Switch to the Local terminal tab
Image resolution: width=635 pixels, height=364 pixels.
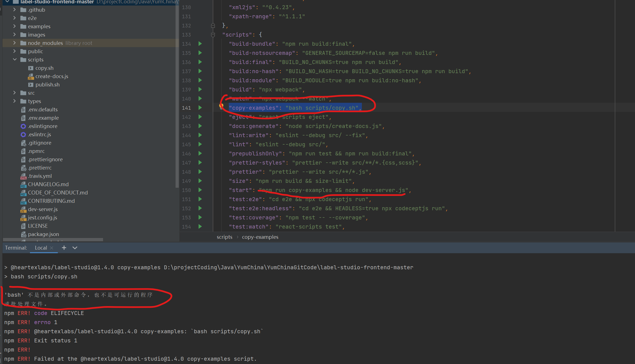[x=41, y=248]
